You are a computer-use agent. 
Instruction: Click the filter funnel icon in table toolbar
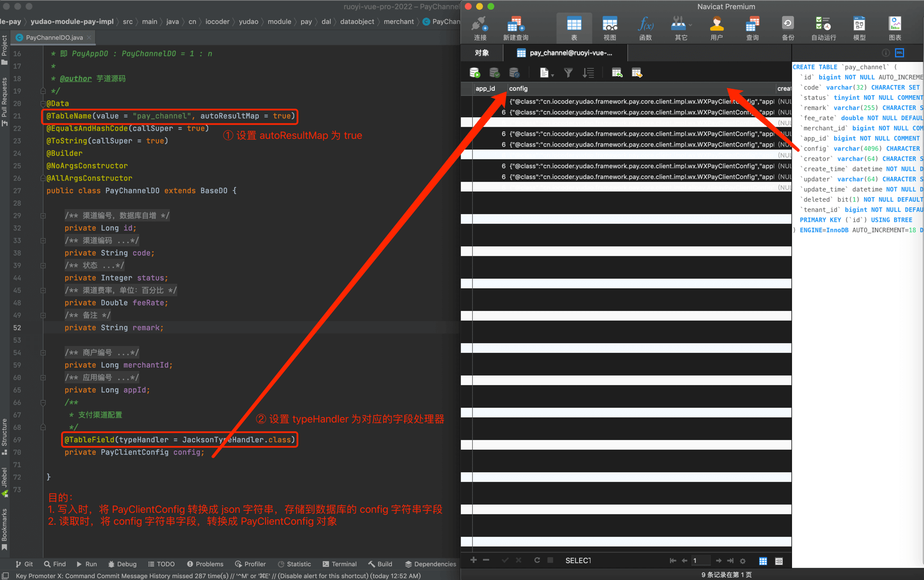(568, 72)
